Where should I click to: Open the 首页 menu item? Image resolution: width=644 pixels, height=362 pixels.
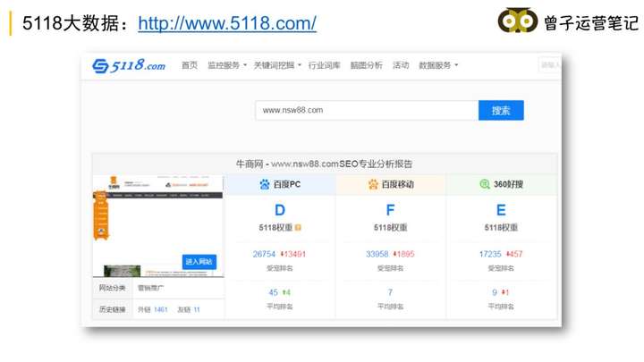click(x=190, y=65)
